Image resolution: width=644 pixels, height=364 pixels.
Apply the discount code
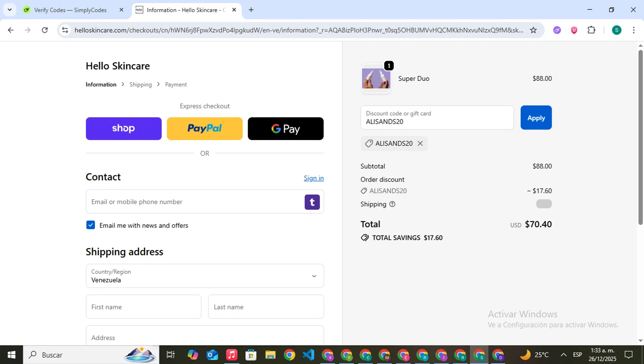click(x=536, y=118)
